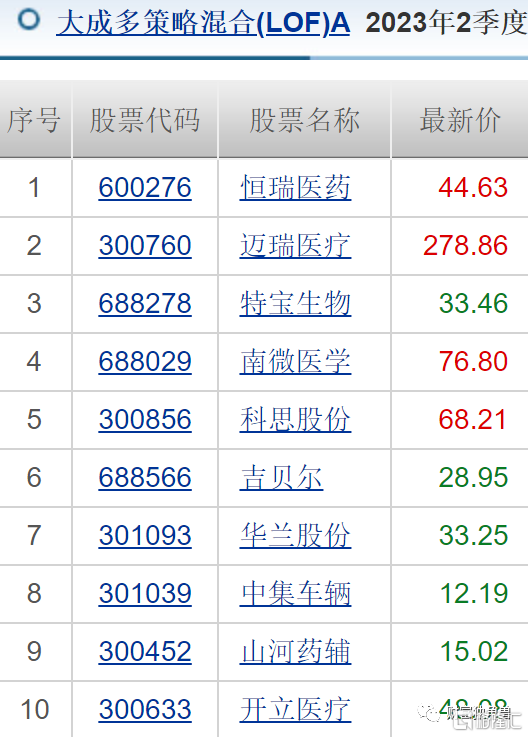This screenshot has width=528, height=737.
Task: Open the 特宝生物 stock name link
Action: tap(295, 303)
